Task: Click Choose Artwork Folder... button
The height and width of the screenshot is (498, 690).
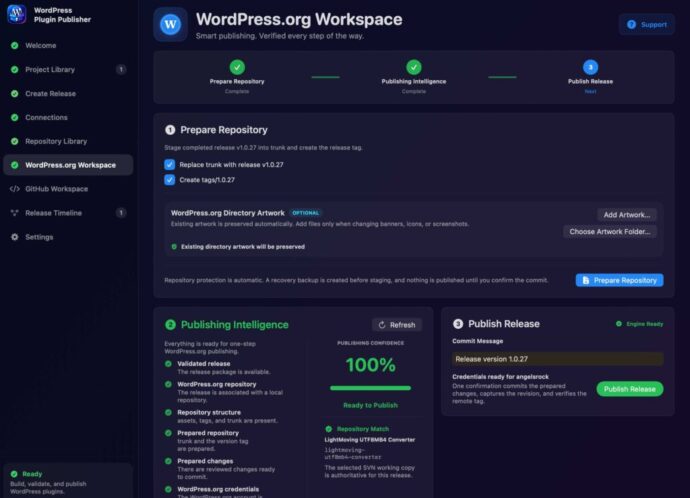Action: [609, 231]
